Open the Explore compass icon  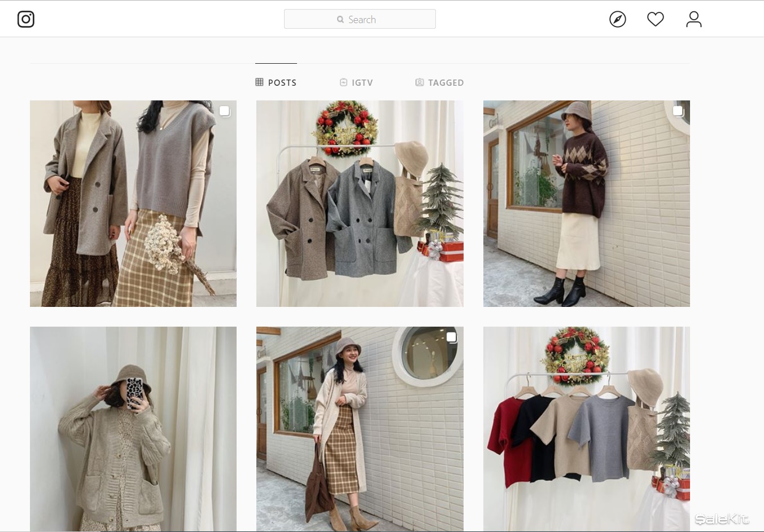tap(617, 19)
